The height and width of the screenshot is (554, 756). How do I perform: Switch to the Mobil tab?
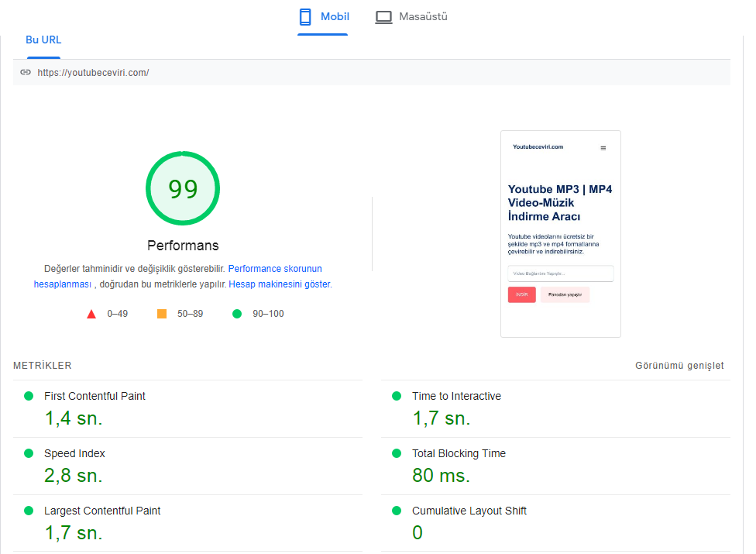(323, 17)
